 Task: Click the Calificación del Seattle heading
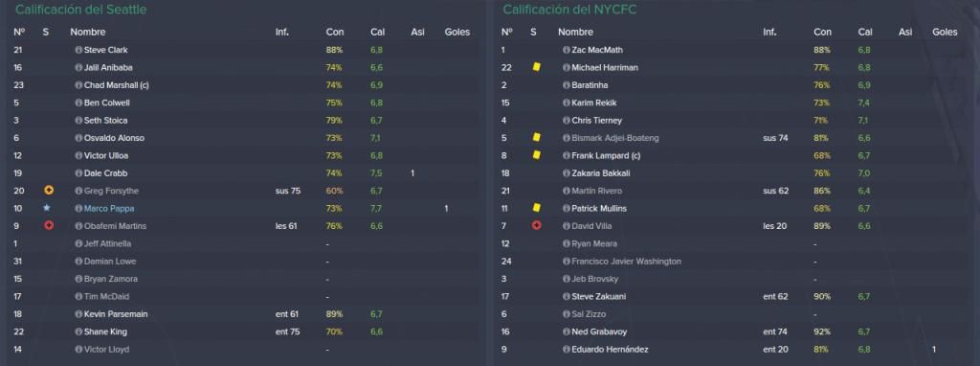tap(81, 10)
